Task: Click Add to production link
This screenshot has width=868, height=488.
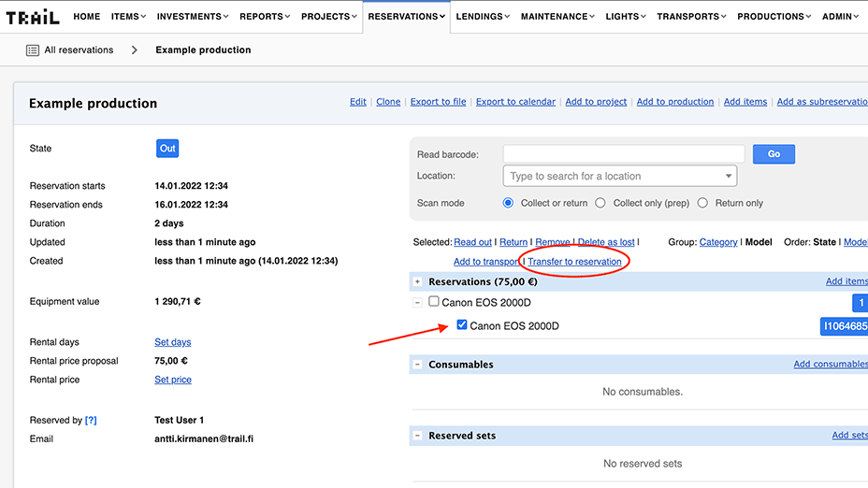Action: pos(674,102)
